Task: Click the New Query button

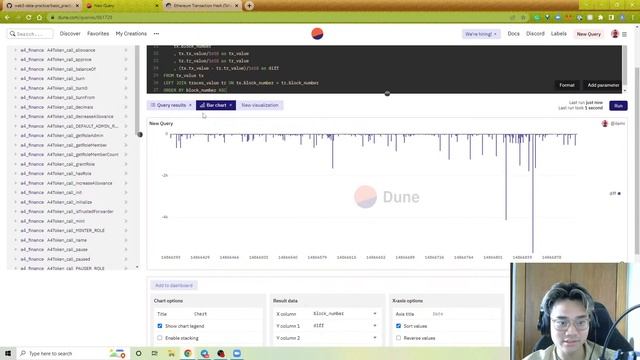Action: (588, 34)
